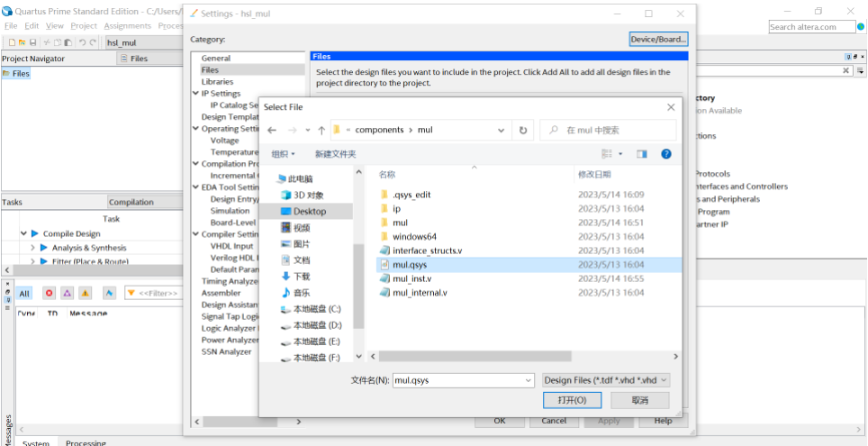868x446 pixels.
Task: Toggle the Warning messages filter icon
Action: pos(85,293)
